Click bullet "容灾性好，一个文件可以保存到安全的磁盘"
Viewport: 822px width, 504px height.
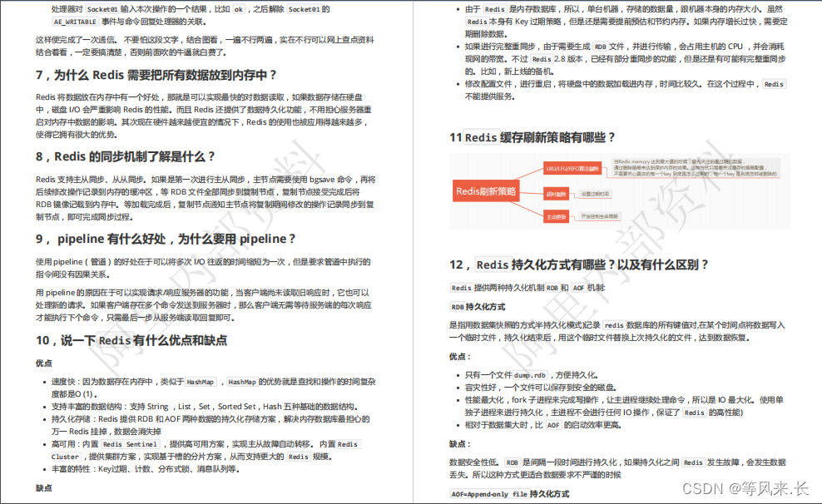tap(541, 388)
